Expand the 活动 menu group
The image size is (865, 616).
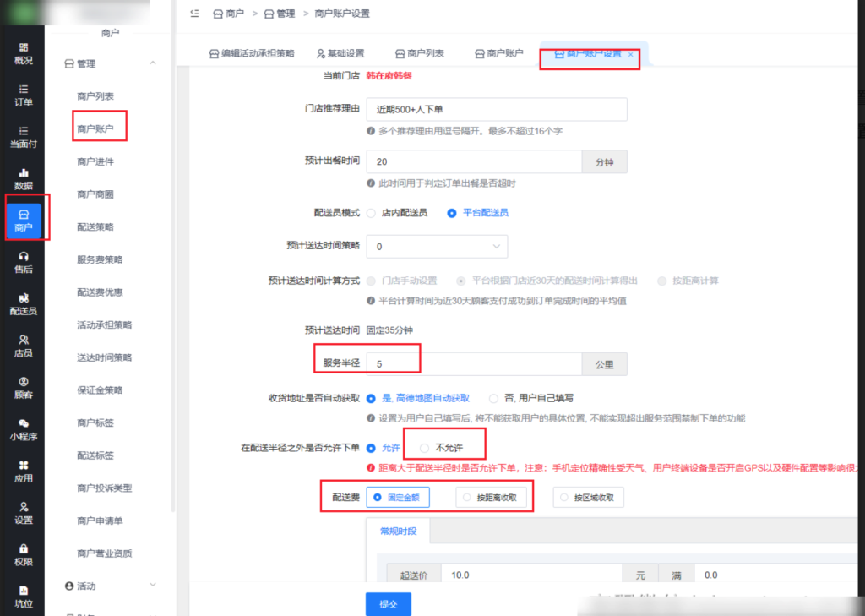pos(153,586)
